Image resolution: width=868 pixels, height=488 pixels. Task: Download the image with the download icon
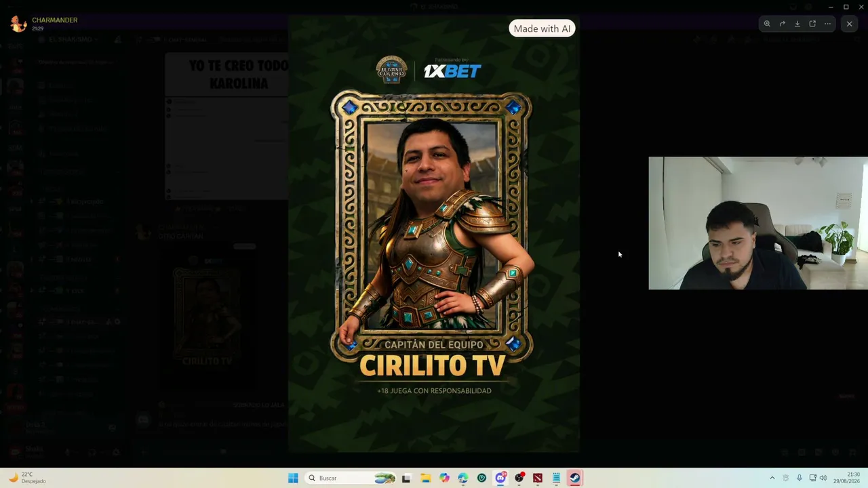(797, 24)
